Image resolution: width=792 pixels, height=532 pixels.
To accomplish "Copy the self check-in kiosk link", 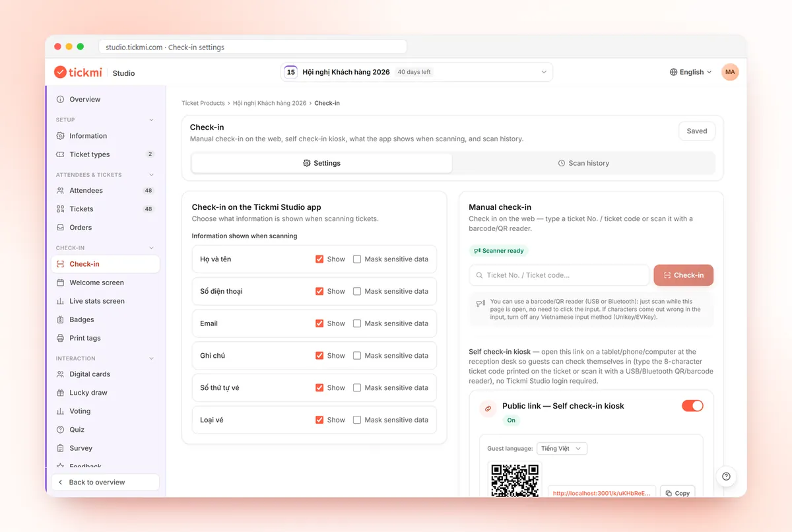I will (x=677, y=493).
